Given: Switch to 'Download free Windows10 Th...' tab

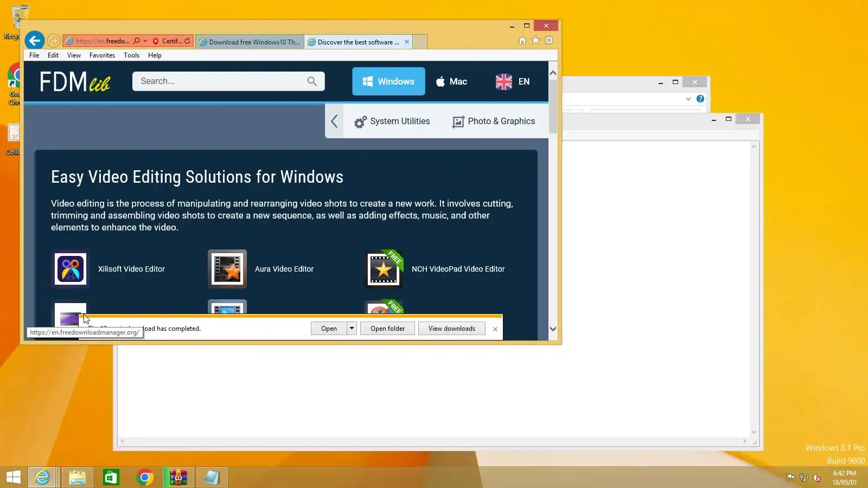Looking at the screenshot, I should [x=250, y=42].
